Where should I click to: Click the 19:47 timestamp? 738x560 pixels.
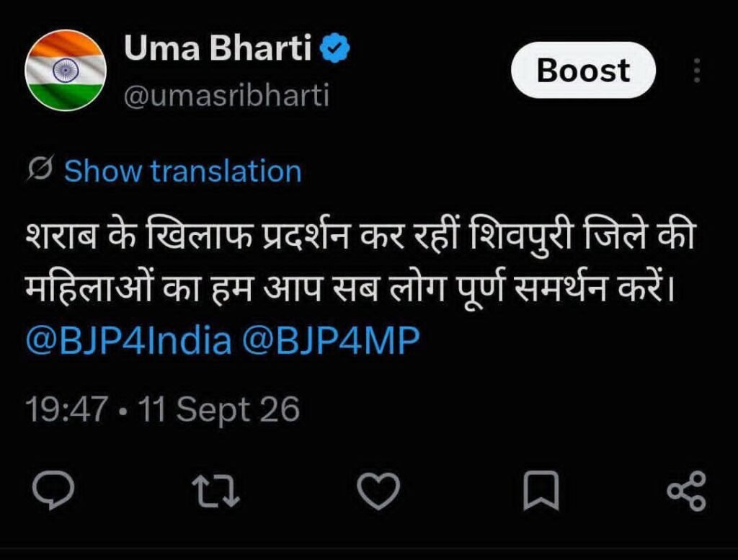(66, 409)
